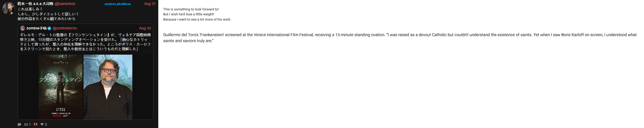
Task: Click baelzebub's profile avatar picture
Action: tap(8, 8)
